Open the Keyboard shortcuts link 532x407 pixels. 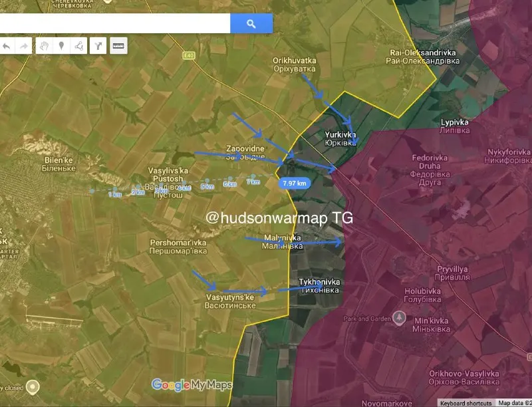pos(466,403)
